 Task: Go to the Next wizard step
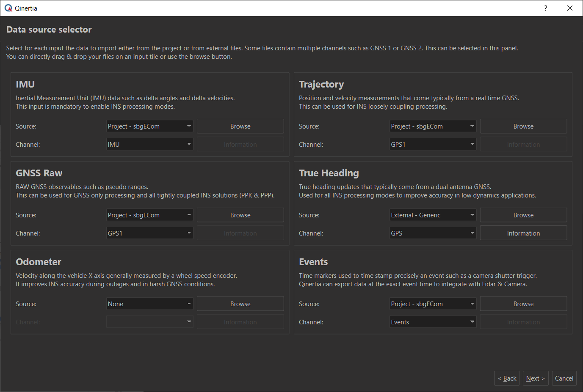tap(535, 378)
